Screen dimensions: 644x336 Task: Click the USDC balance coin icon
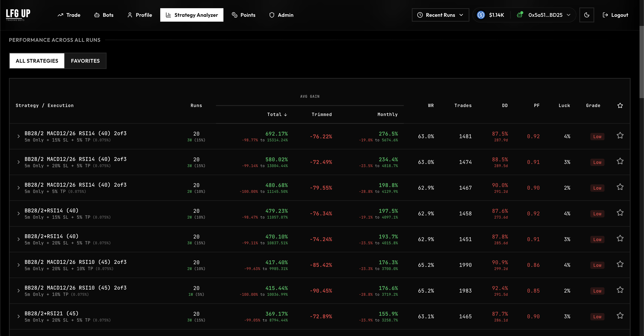coord(481,15)
